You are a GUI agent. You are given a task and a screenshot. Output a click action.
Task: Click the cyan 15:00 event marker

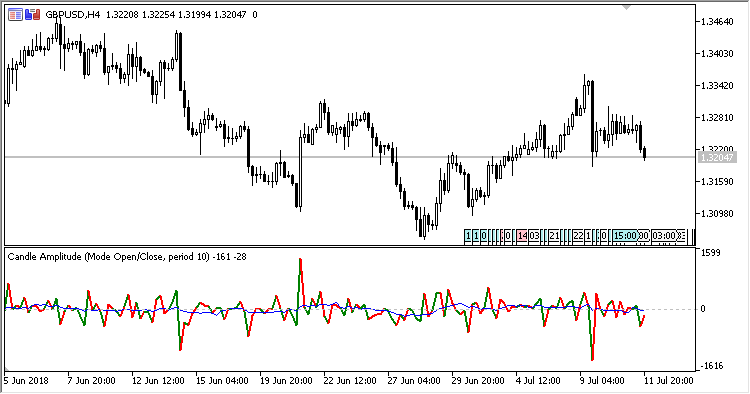(x=625, y=236)
